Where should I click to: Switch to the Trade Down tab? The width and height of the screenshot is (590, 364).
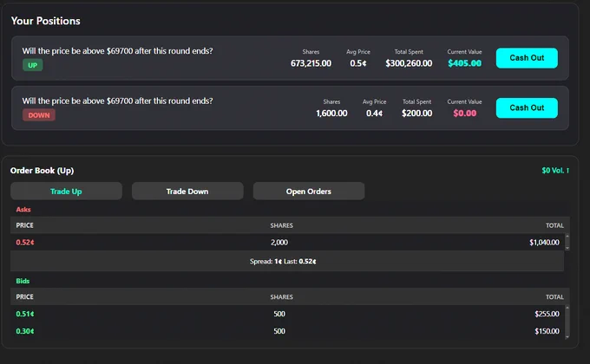187,192
